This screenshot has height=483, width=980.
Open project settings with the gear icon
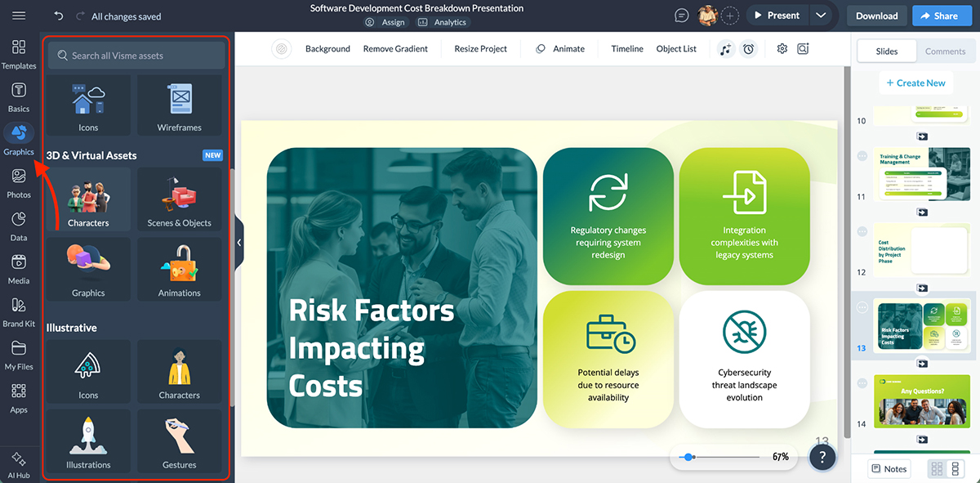[782, 49]
